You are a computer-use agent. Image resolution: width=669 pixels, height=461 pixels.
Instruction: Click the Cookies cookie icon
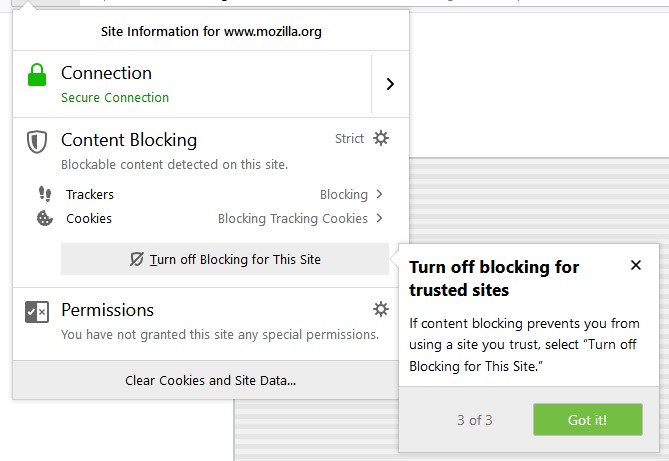pyautogui.click(x=44, y=218)
